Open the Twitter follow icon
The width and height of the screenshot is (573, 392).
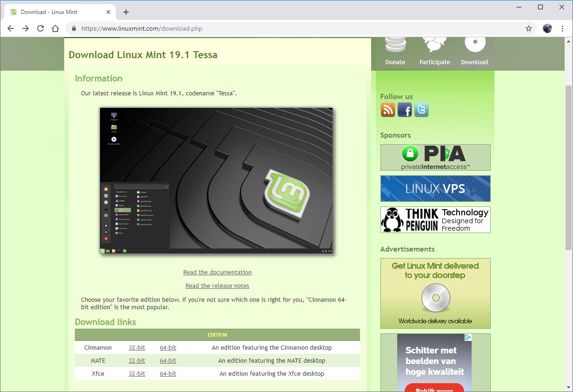pyautogui.click(x=421, y=110)
